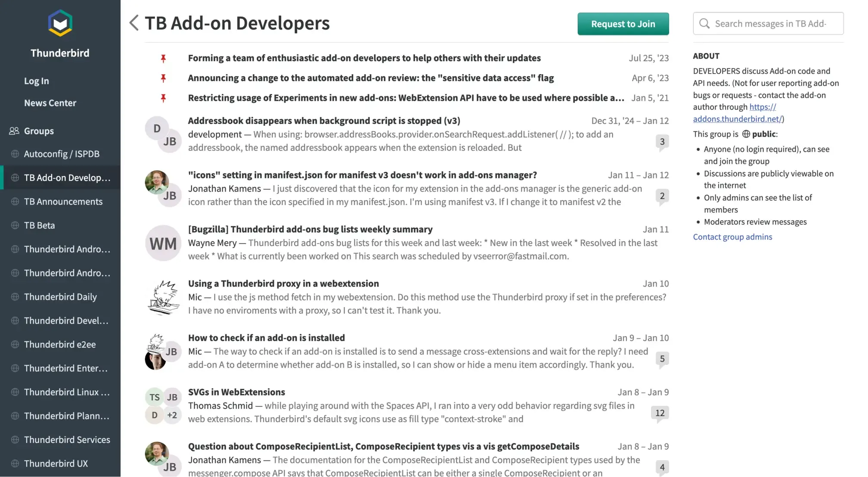Screen dimensions: 868x477
Task: Click the search messages input field
Action: [x=775, y=23]
